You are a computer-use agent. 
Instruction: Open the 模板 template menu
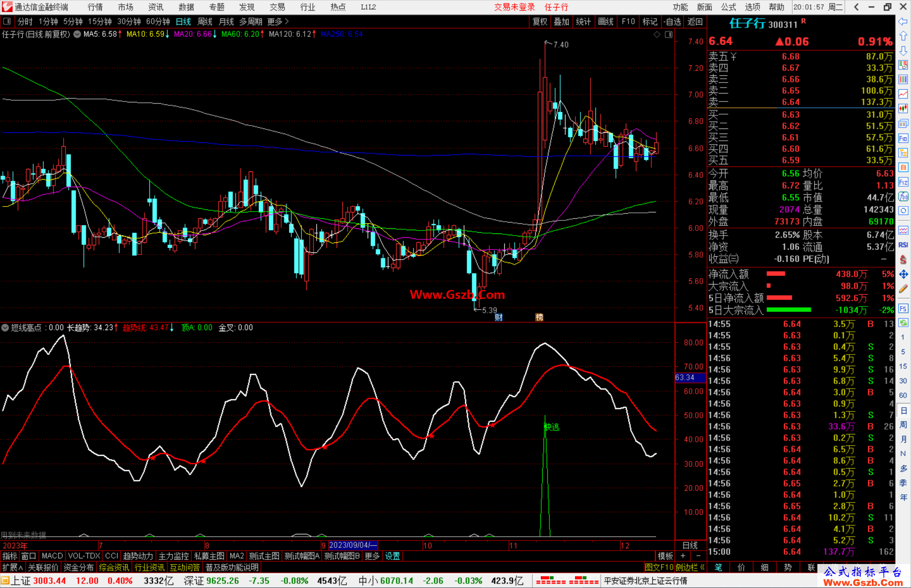click(x=665, y=556)
